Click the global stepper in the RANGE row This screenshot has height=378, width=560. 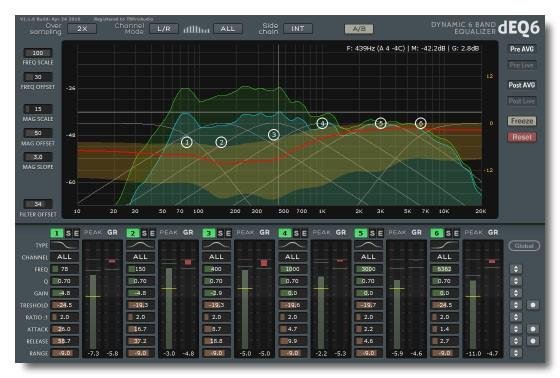pos(516,353)
